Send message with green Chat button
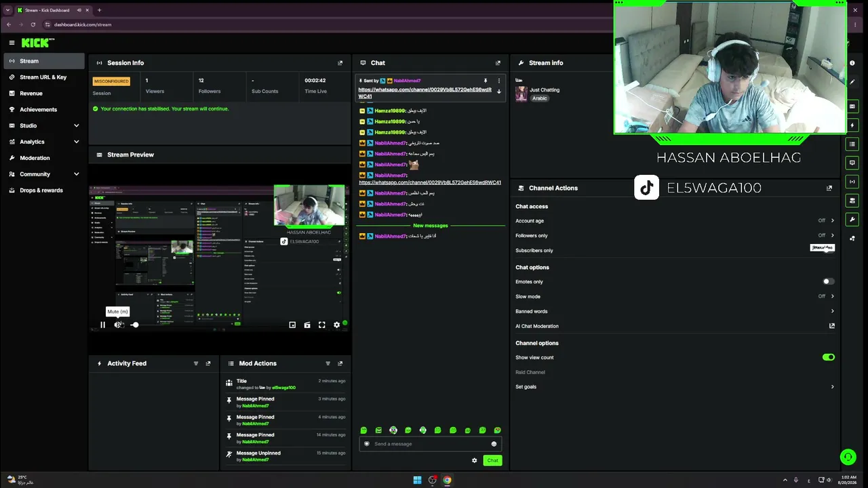Viewport: 868px width, 488px height. click(492, 460)
